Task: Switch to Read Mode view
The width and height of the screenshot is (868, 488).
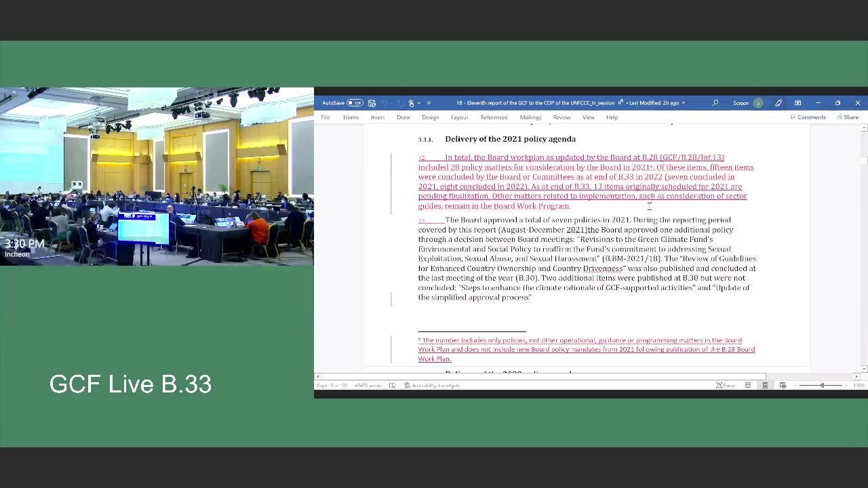Action: click(x=748, y=386)
